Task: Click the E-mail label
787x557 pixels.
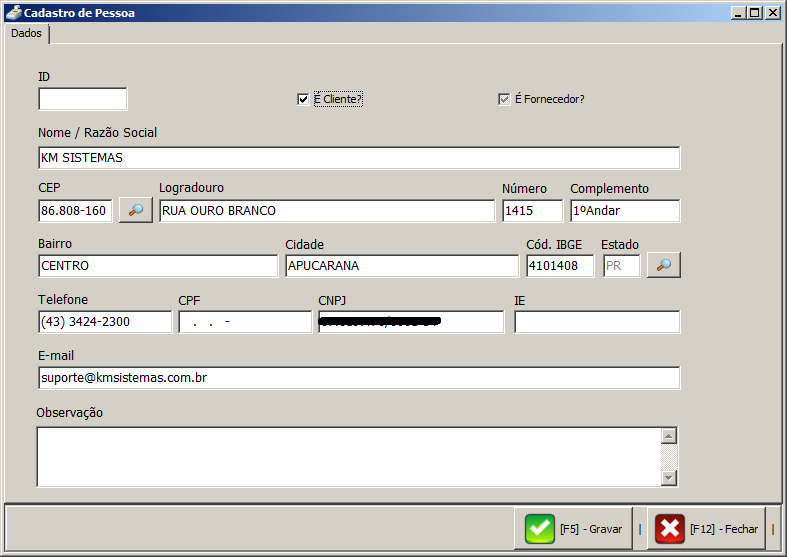Action: [x=56, y=356]
